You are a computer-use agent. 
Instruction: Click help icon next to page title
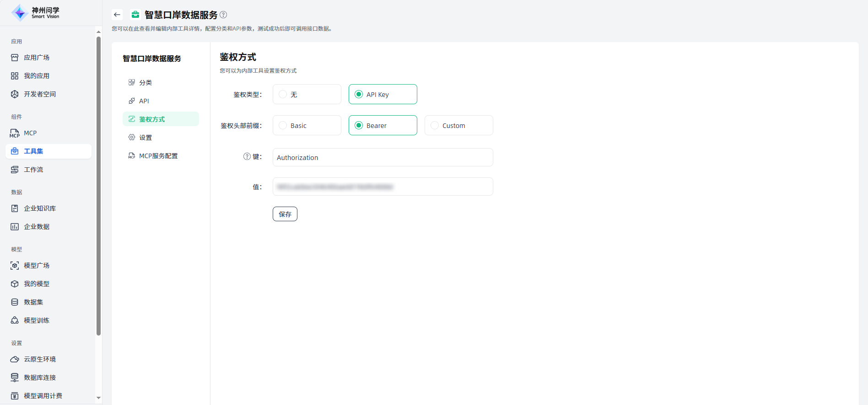pyautogui.click(x=223, y=15)
